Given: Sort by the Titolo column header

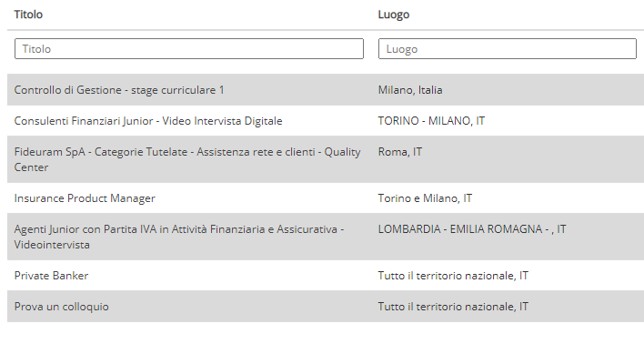Looking at the screenshot, I should click(x=28, y=15).
